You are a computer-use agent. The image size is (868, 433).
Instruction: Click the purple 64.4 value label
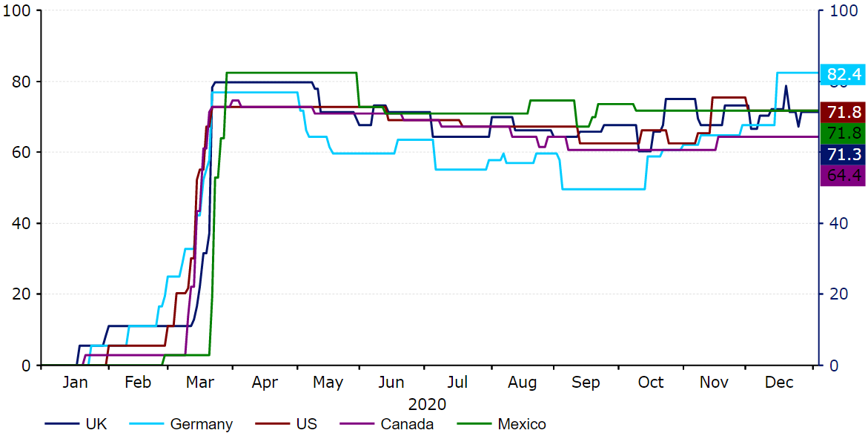(x=844, y=175)
